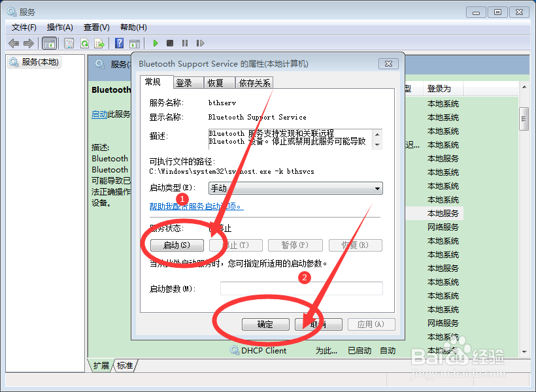536x392 pixels.
Task: Switch to the 扩展 bottom tab
Action: click(x=101, y=365)
